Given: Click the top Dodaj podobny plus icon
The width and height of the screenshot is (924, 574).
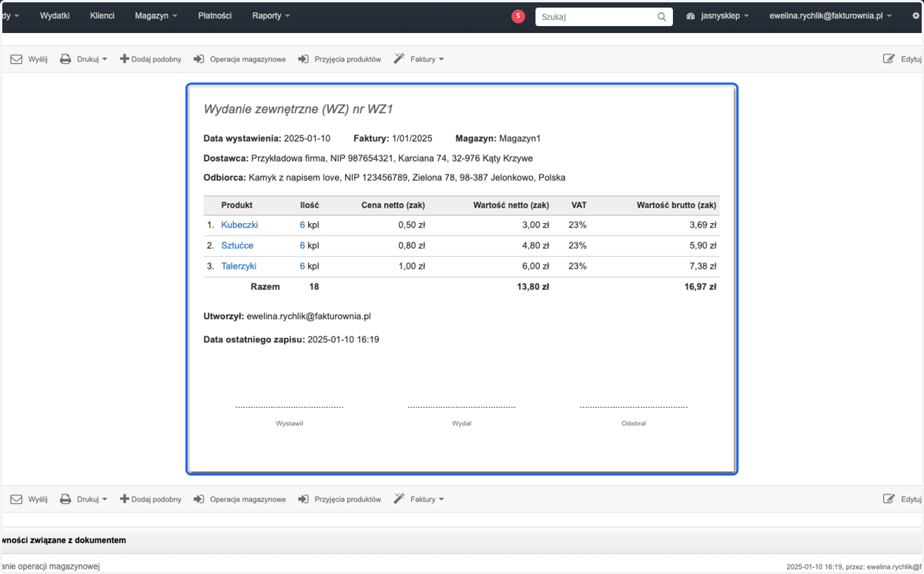Looking at the screenshot, I should tap(124, 58).
